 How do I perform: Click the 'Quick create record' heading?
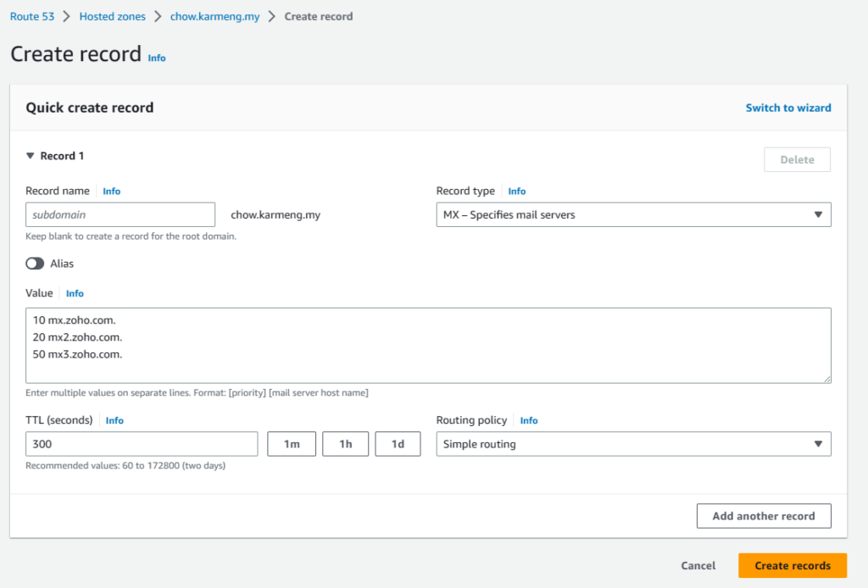tap(90, 108)
